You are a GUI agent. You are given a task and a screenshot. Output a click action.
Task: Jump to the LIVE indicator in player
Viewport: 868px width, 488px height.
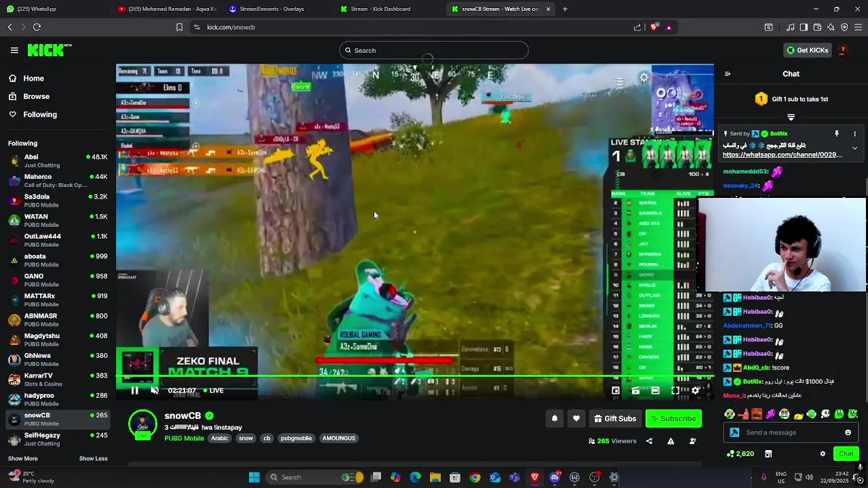[x=212, y=390]
